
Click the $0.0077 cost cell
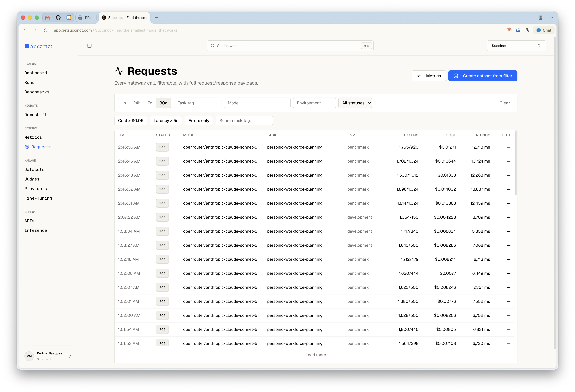(448, 273)
